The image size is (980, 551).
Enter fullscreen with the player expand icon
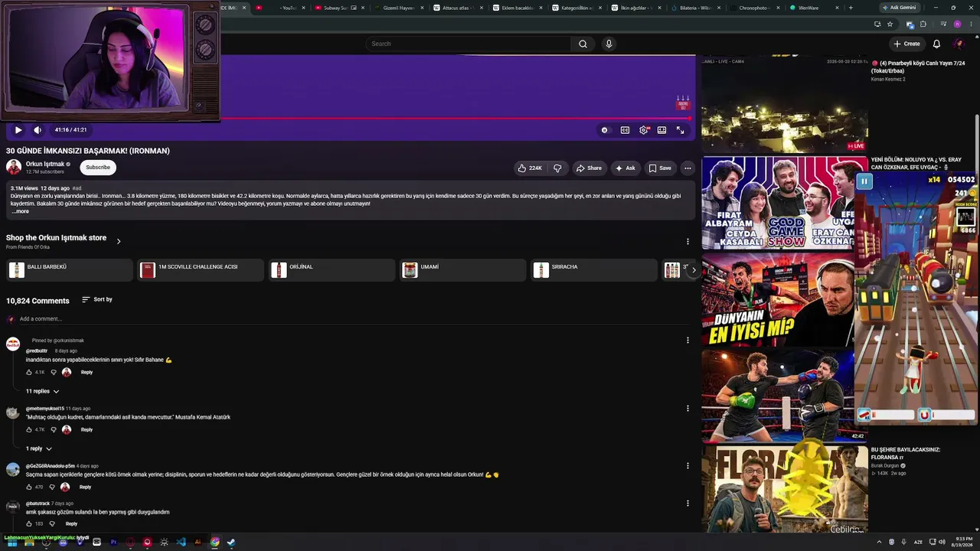click(680, 130)
